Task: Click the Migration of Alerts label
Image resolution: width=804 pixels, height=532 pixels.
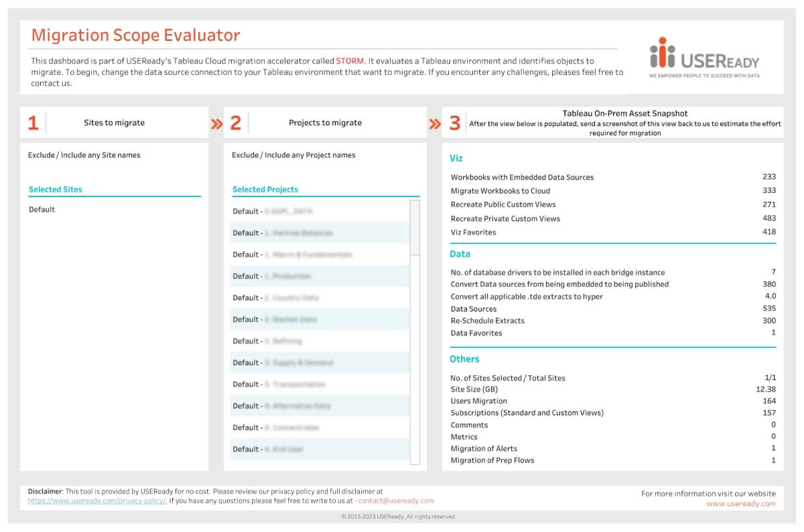Action: pos(484,448)
